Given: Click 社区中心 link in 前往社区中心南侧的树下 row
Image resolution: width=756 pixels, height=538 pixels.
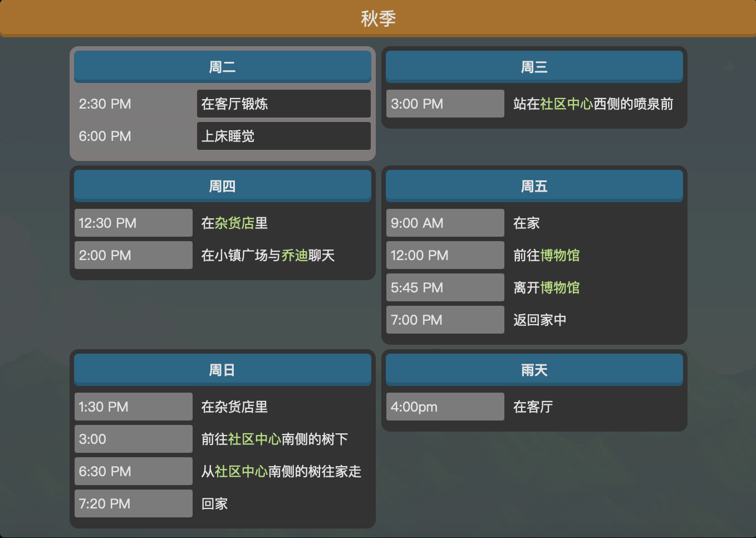Looking at the screenshot, I should [x=255, y=439].
